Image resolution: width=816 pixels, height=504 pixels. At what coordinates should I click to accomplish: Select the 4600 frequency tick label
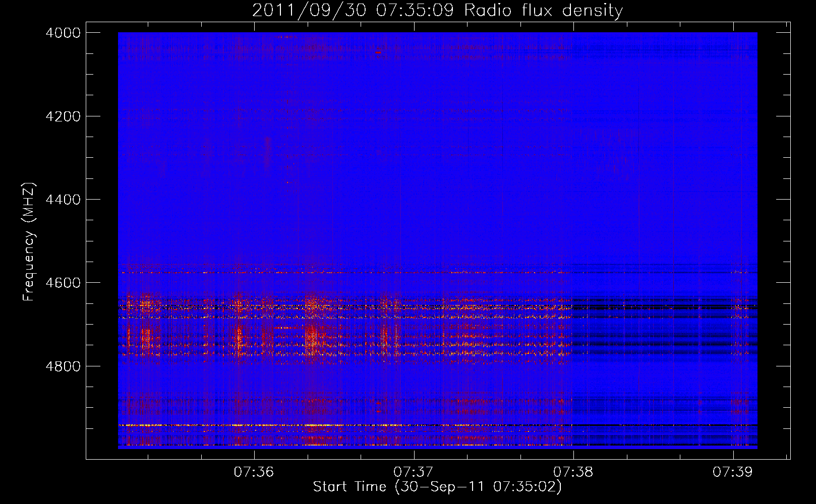(63, 283)
